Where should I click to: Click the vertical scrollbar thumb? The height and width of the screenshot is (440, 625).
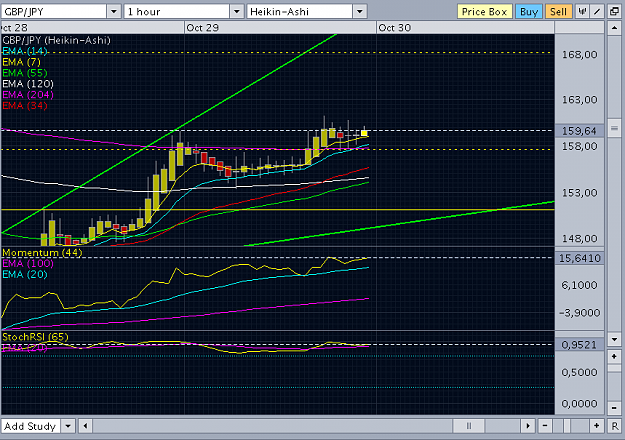tap(614, 128)
